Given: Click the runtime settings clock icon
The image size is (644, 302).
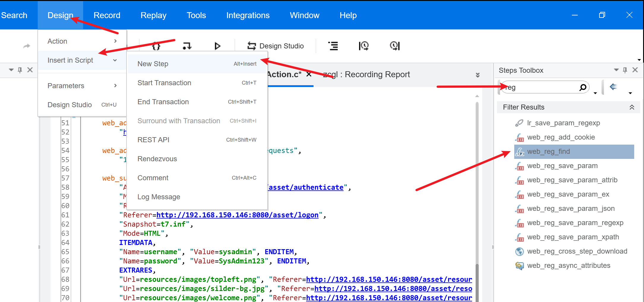Looking at the screenshot, I should click(364, 46).
